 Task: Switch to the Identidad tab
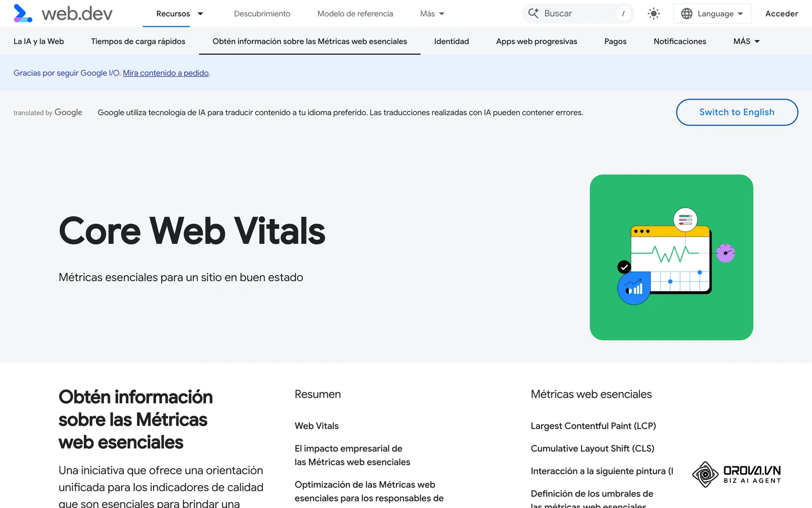pos(451,41)
